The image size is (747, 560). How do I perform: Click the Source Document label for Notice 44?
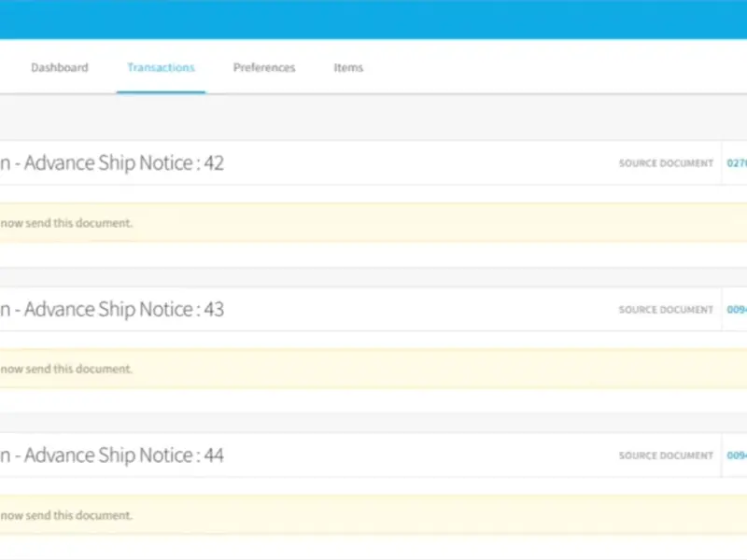[x=665, y=456]
